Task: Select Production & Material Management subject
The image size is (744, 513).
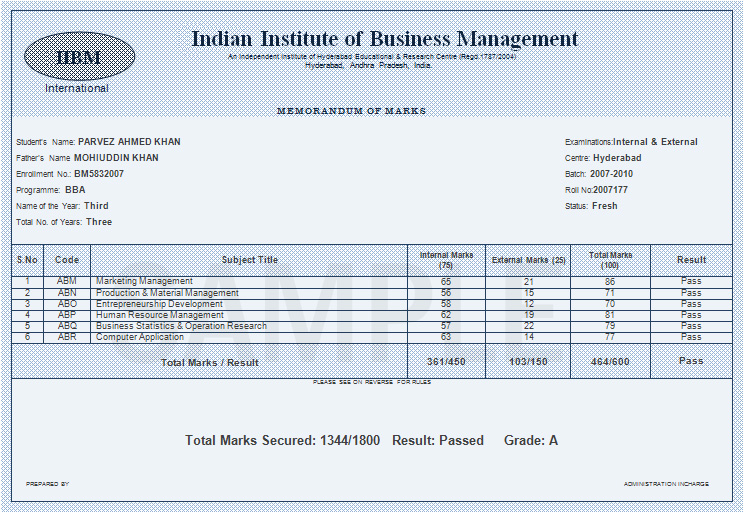Action: pos(167,293)
